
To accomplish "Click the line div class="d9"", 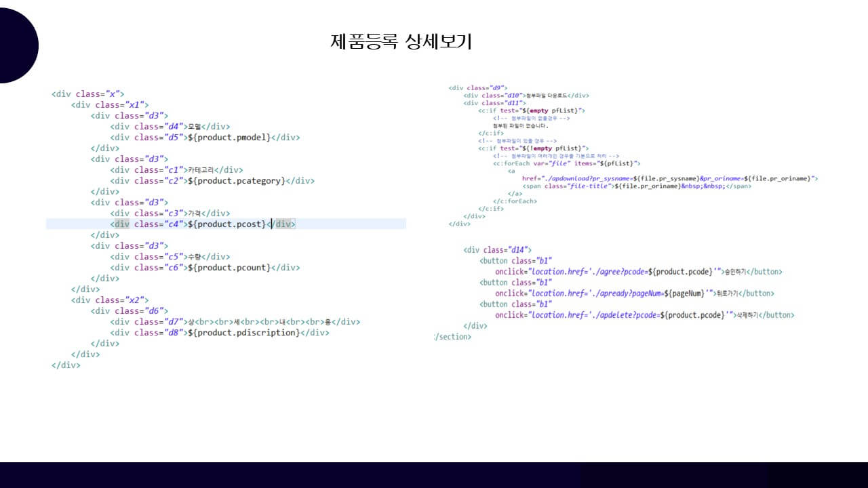I will pos(478,88).
